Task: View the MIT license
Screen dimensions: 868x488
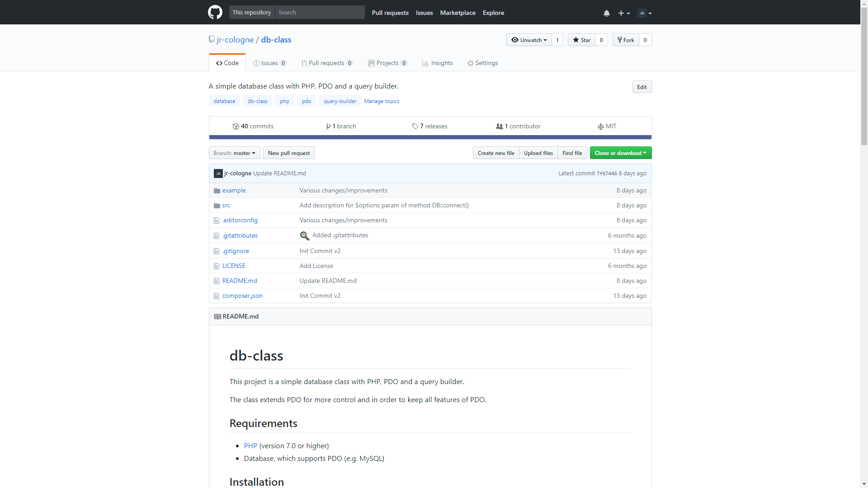Action: point(607,127)
